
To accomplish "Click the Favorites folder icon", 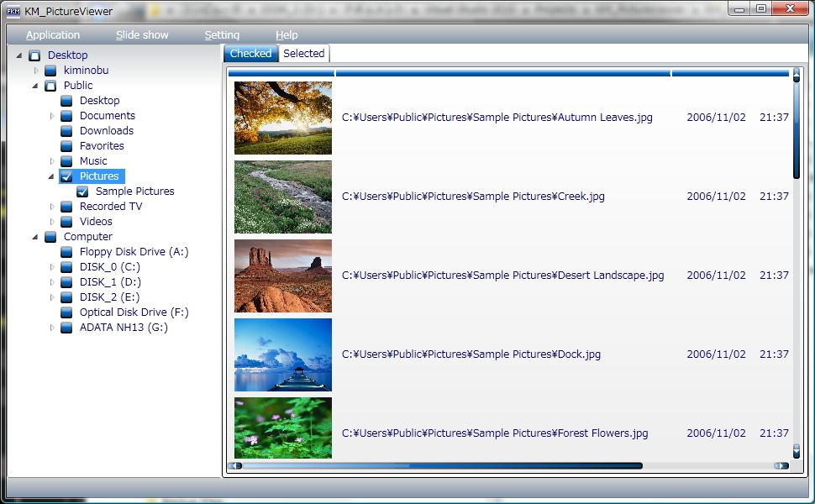I will 66,146.
